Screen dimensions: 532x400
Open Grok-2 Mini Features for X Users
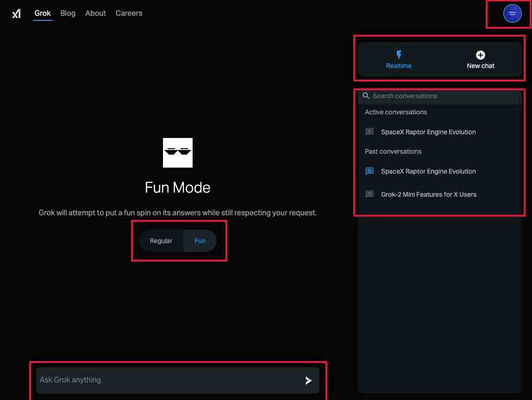click(x=428, y=194)
